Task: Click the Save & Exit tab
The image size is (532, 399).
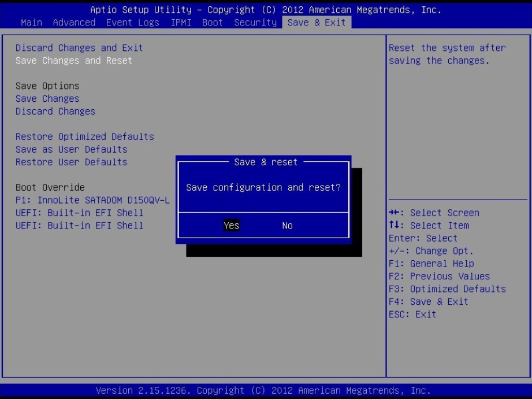Action: 316,23
